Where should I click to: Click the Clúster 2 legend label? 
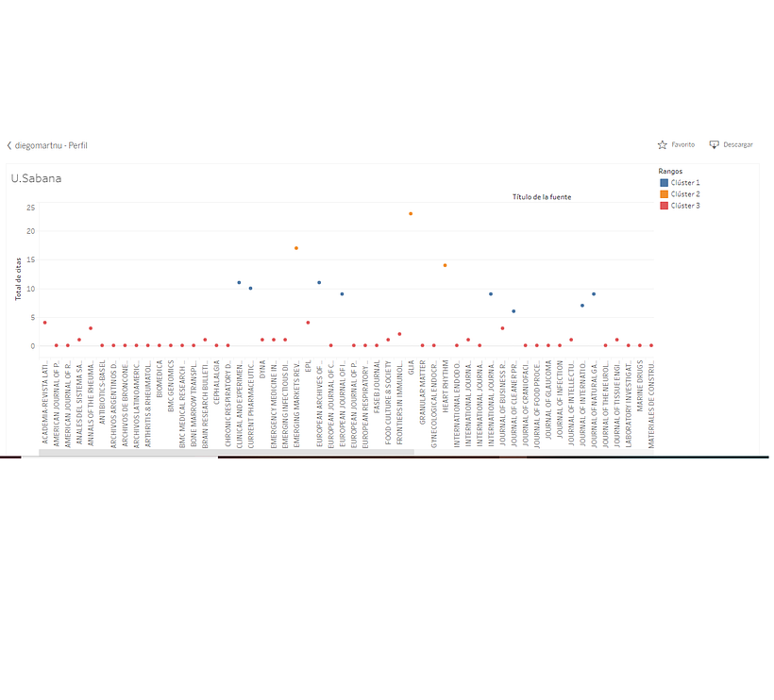point(685,194)
